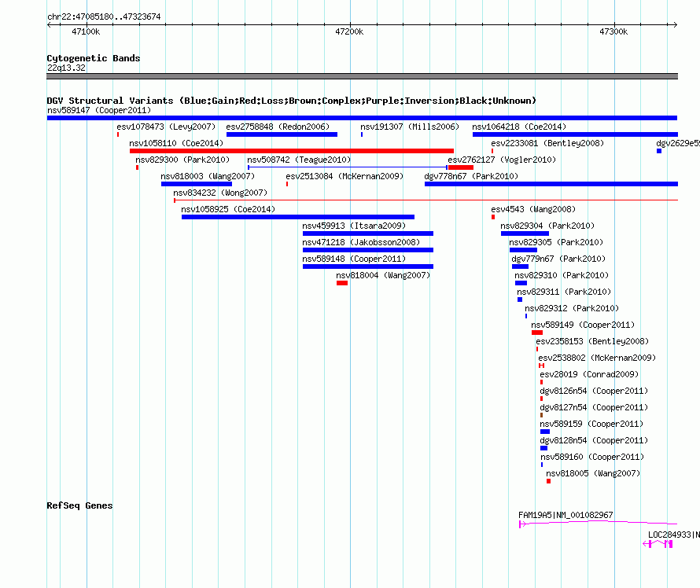
Task: Open nsv818005 (Wang2007) label
Action: click(593, 473)
